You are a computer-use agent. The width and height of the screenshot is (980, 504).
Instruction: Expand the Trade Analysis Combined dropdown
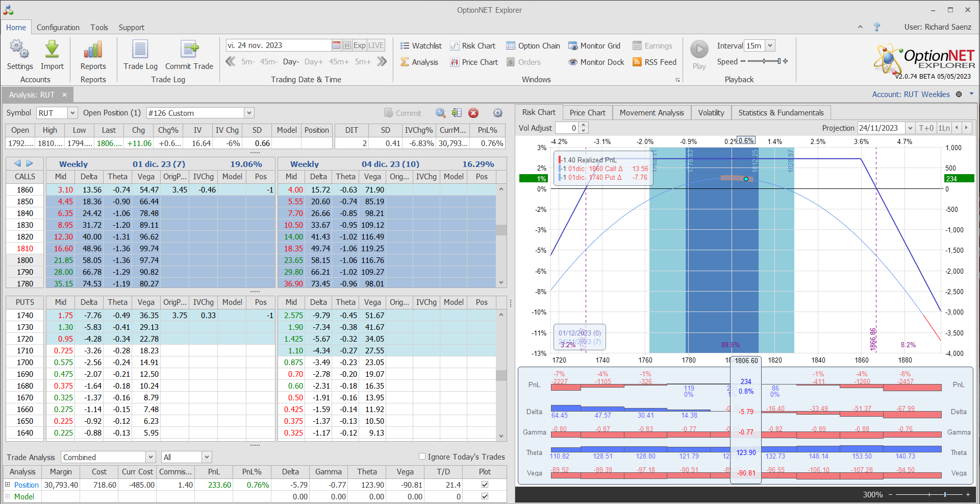[150, 457]
